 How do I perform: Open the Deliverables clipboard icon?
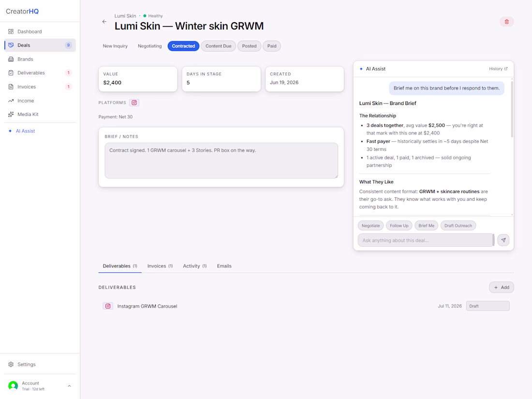tap(11, 73)
